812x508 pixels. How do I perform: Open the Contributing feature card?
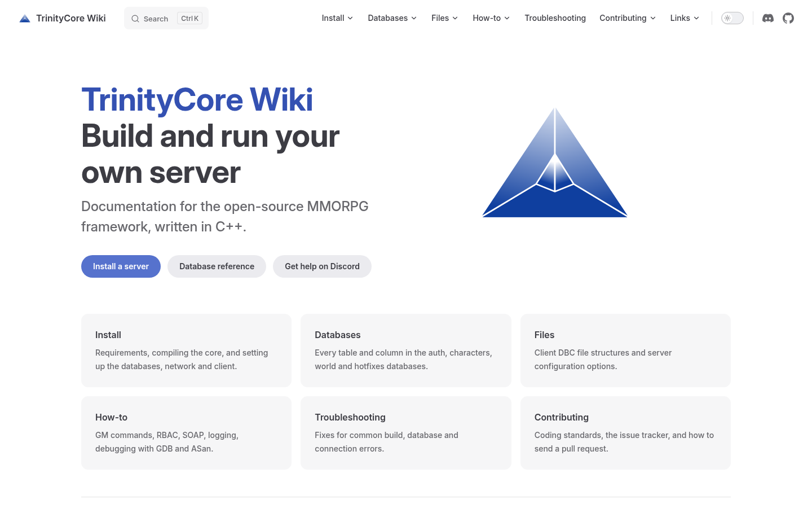click(x=625, y=433)
